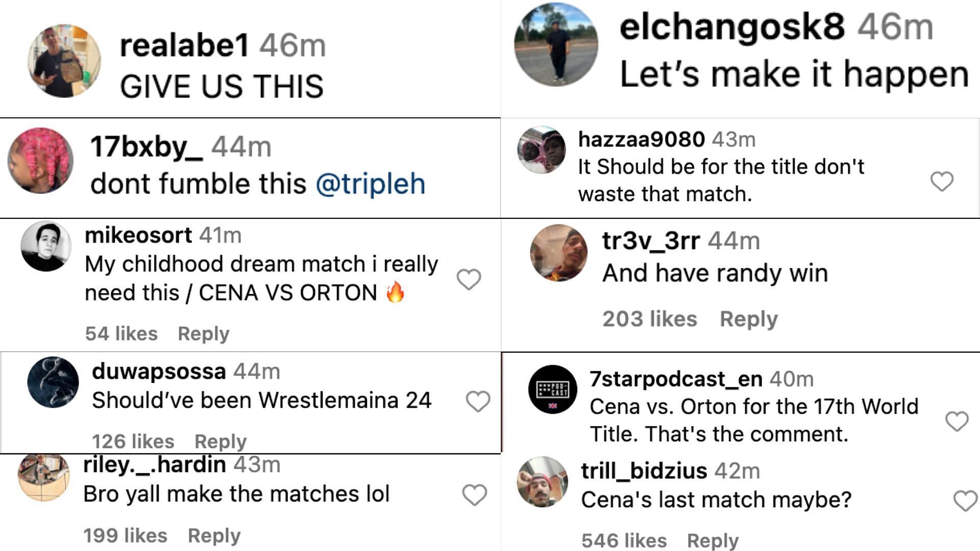Like trill_bidzius's comment about Cena's last match
This screenshot has height=551, width=980.
coord(965,500)
